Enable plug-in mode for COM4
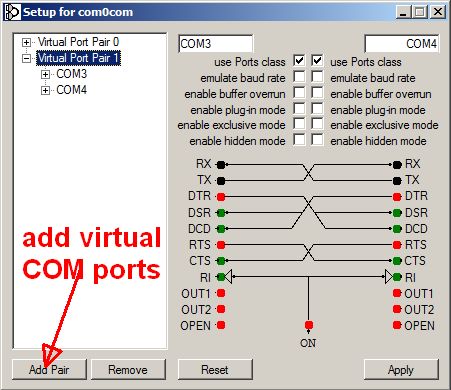This screenshot has height=390, width=451. [317, 108]
